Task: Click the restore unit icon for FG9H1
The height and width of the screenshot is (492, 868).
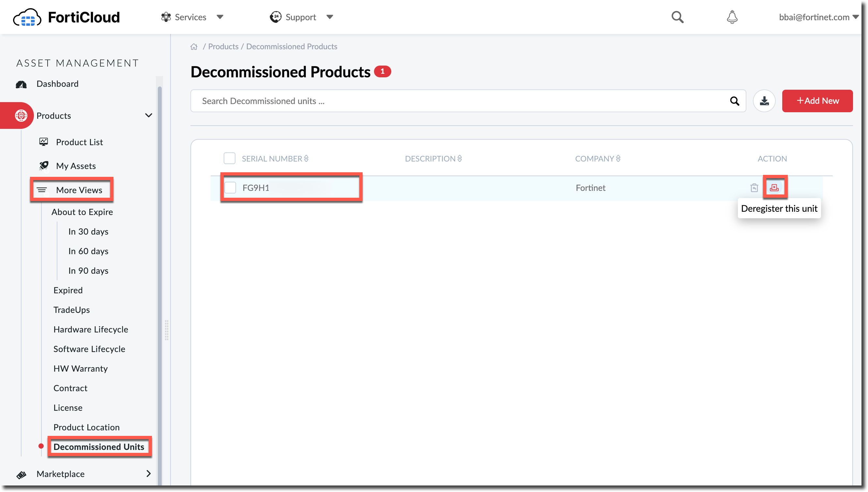Action: [754, 188]
